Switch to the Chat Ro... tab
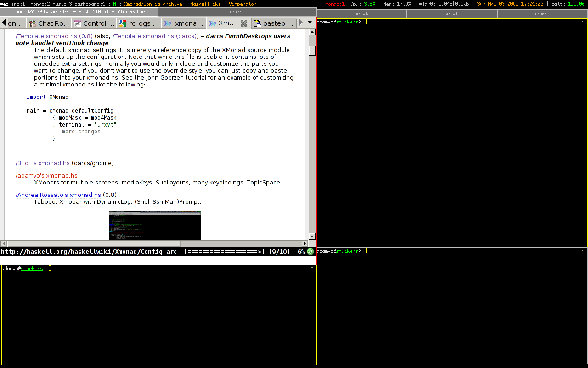588x368 pixels. [49, 23]
